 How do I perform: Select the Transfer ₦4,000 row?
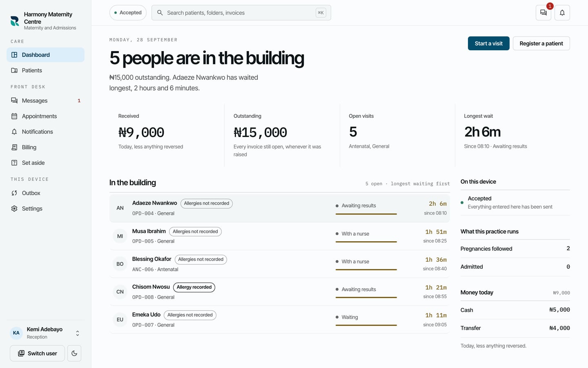515,328
